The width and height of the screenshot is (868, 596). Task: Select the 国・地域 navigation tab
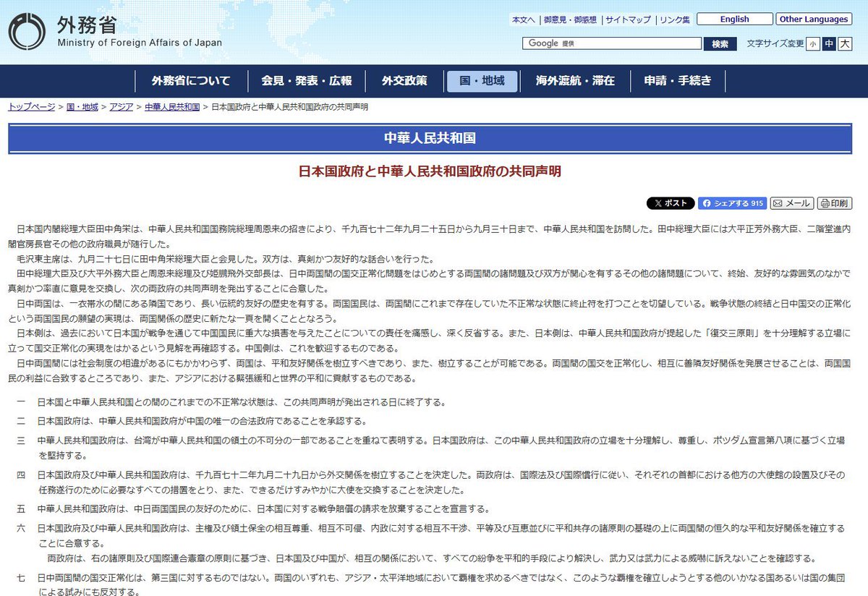[482, 81]
